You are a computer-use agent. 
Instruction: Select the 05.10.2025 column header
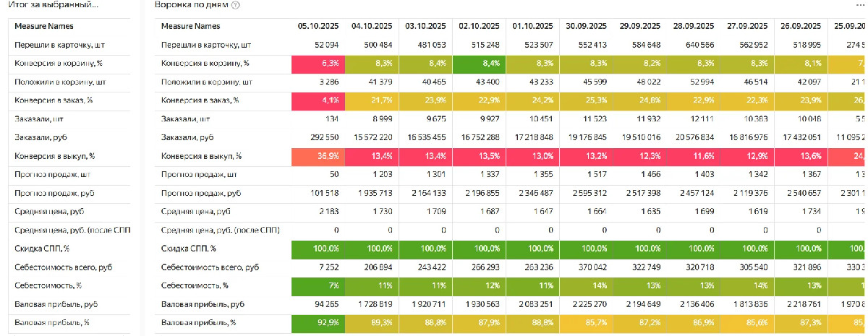coord(318,26)
